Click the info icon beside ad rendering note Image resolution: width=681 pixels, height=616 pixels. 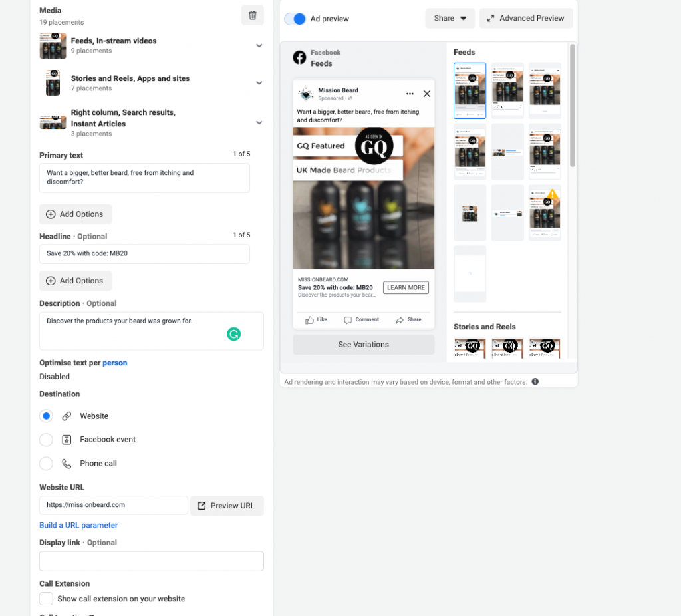click(x=535, y=381)
